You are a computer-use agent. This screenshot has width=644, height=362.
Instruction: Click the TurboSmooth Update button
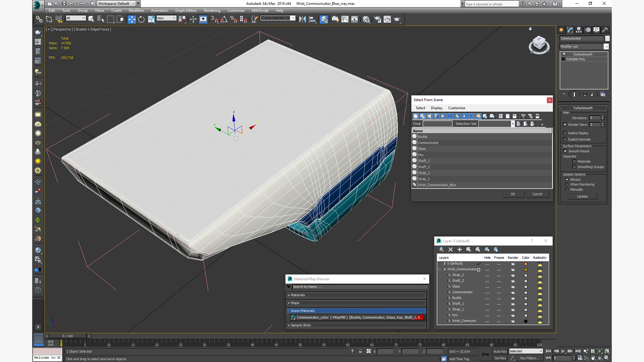(x=582, y=196)
